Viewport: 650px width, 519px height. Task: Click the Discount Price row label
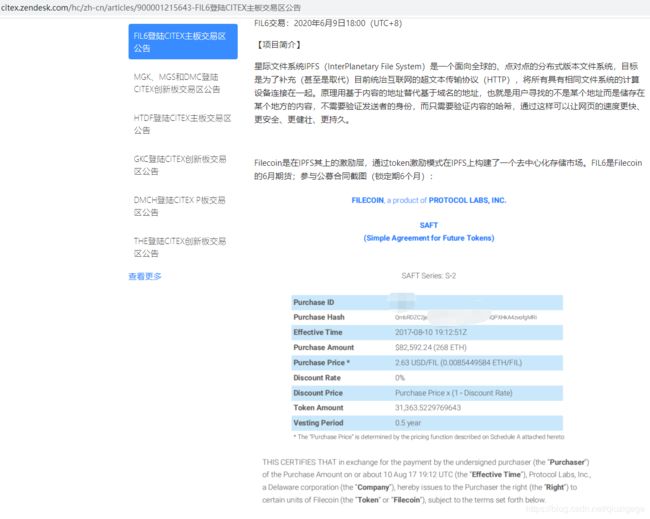pos(318,393)
